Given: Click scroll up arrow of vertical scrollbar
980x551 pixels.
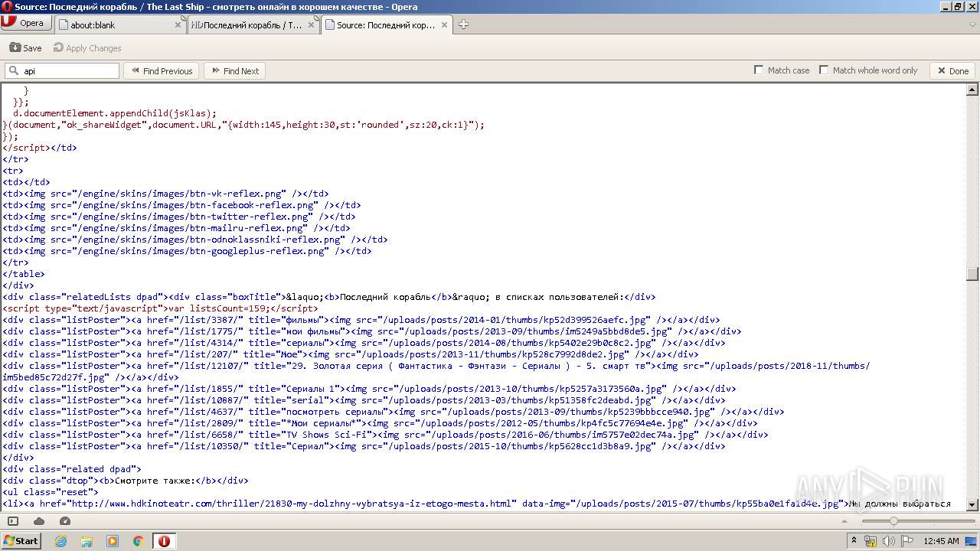Looking at the screenshot, I should (972, 90).
